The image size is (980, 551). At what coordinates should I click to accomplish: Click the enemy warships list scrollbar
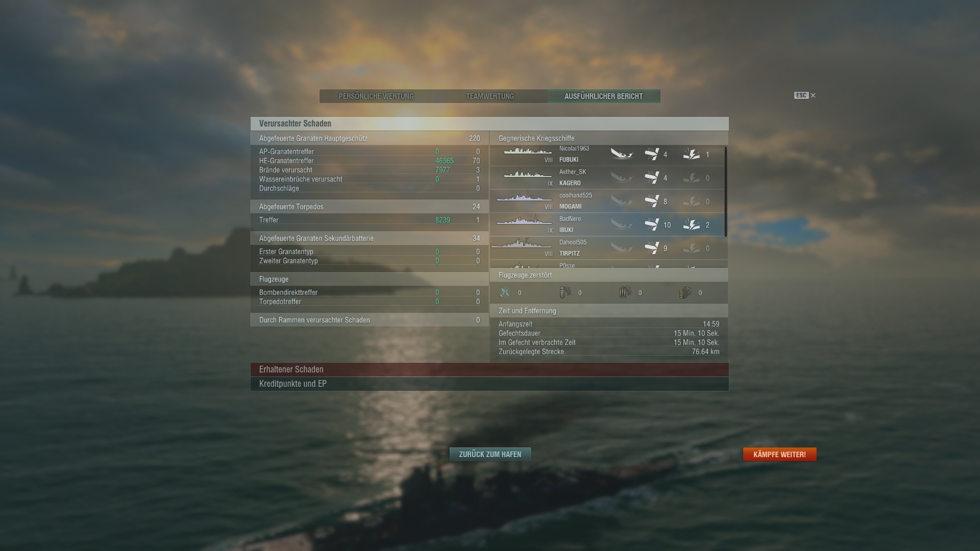pyautogui.click(x=725, y=191)
